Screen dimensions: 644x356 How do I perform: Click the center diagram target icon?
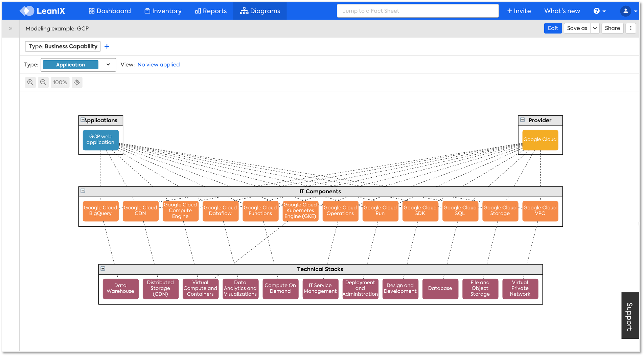click(x=77, y=82)
